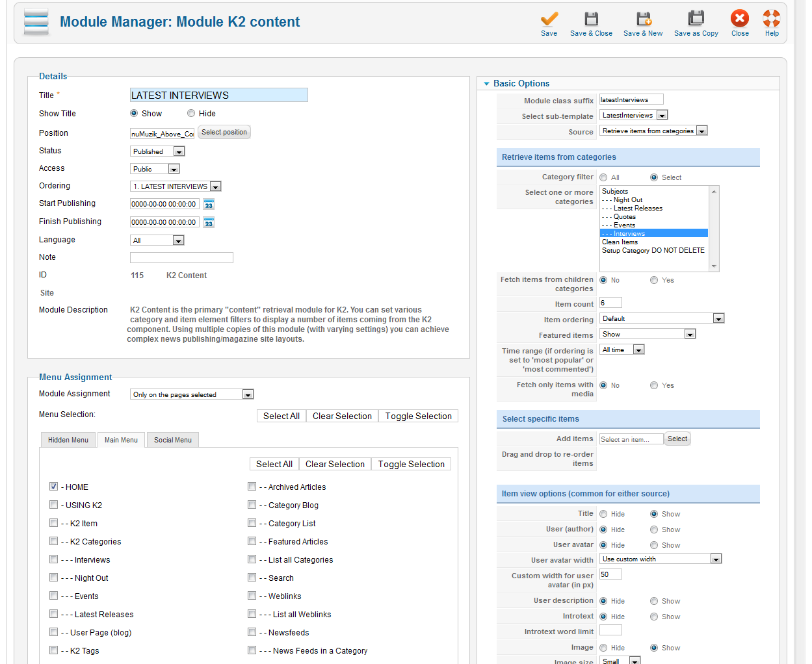The image size is (812, 664).
Task: Click the Add items search field
Action: click(631, 439)
